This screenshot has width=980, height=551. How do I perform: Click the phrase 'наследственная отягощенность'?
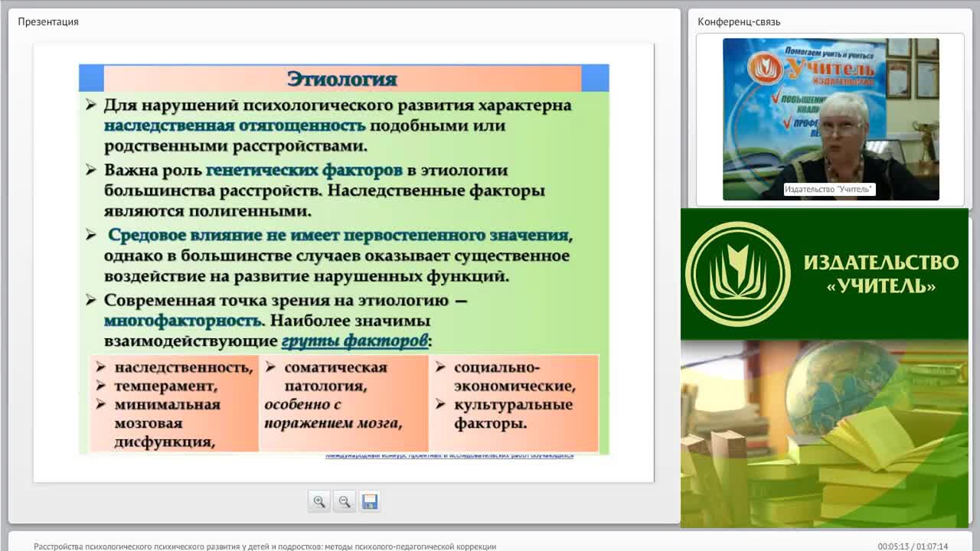[235, 126]
